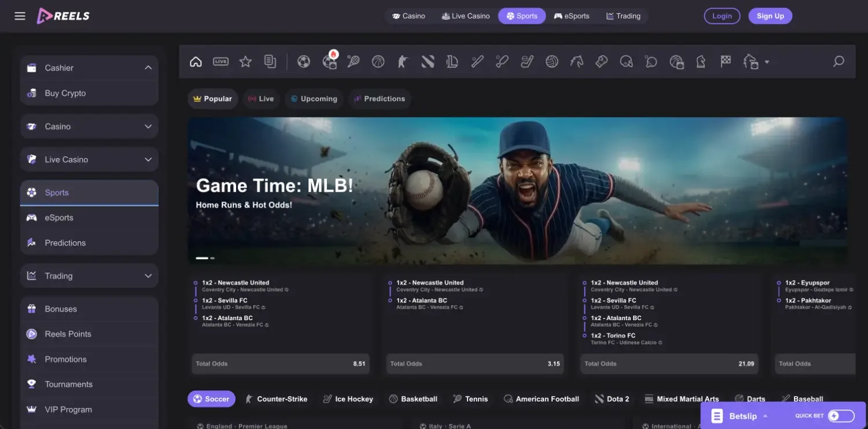Open Buy Crypto in the sidebar
This screenshot has width=868, height=429.
[89, 93]
